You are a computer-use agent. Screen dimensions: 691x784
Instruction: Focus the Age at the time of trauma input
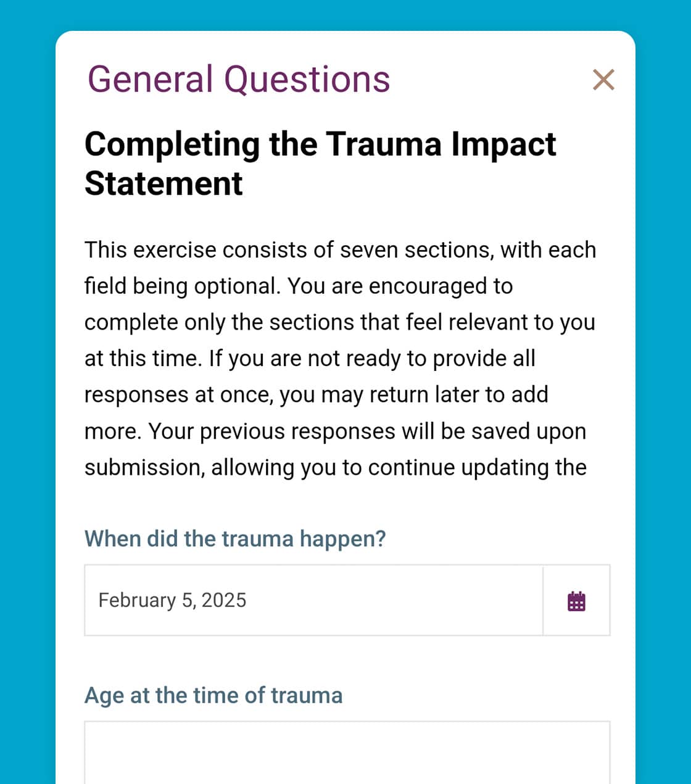(347, 752)
